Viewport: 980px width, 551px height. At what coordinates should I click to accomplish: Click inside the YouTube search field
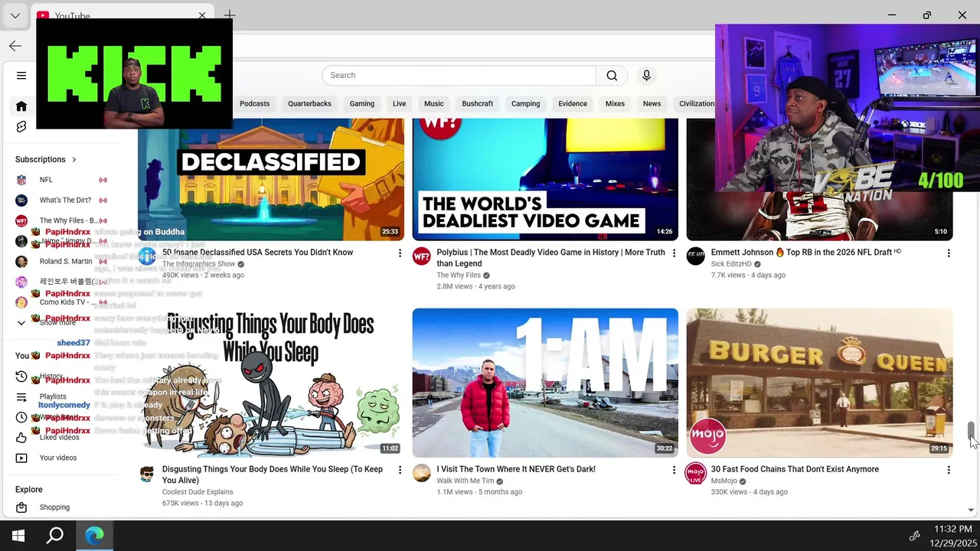point(459,75)
